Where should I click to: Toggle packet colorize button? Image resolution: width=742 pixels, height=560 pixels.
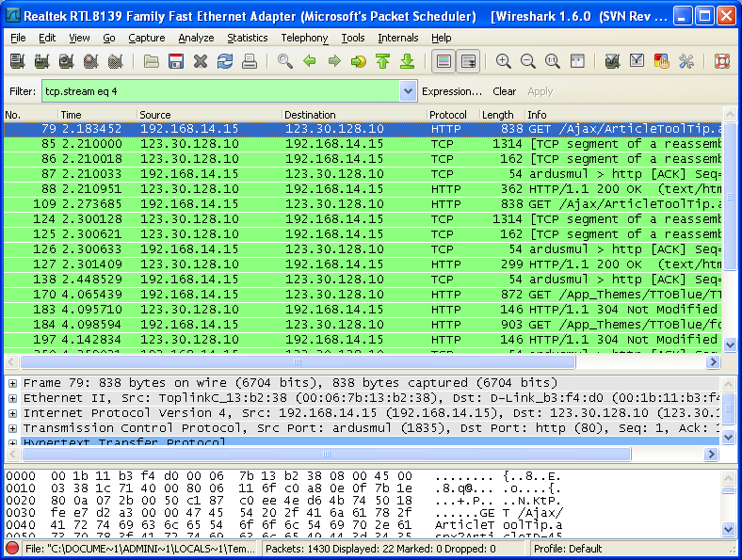pos(444,61)
